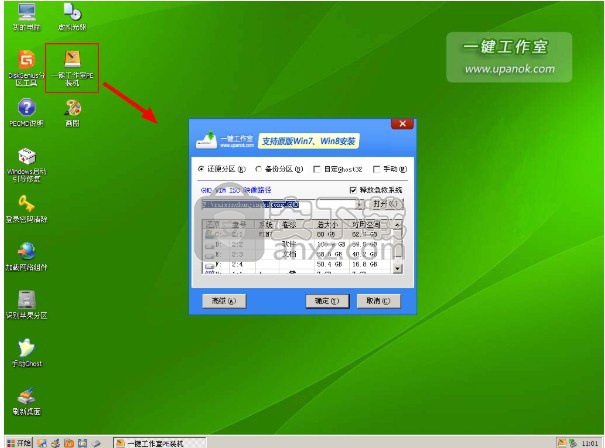605x448 pixels.
Task: Click the second quick launch taskbar icon
Action: pyautogui.click(x=56, y=443)
